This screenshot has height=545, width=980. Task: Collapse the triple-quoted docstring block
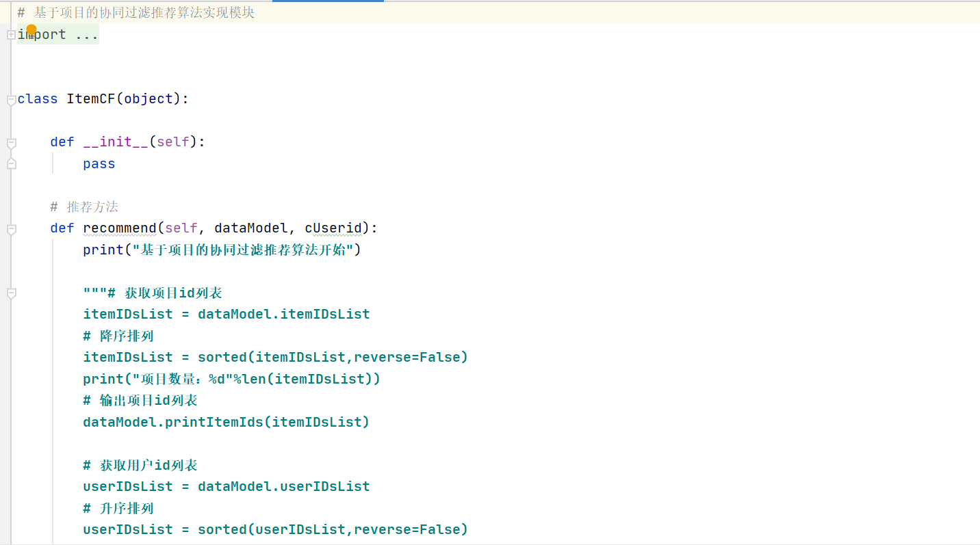[x=10, y=293]
